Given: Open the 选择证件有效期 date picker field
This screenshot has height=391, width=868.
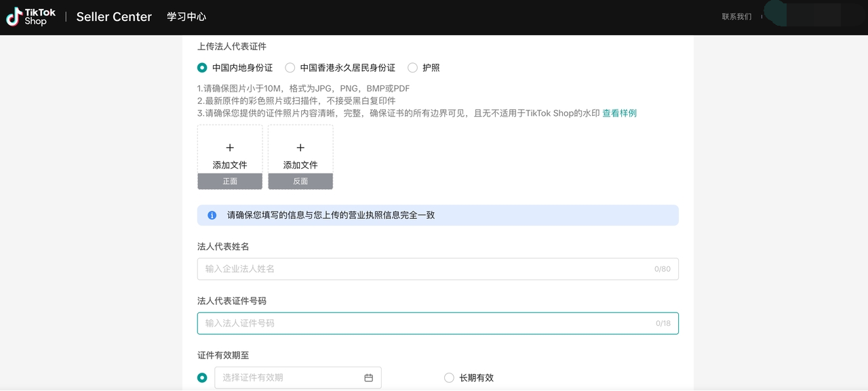Looking at the screenshot, I should 288,377.
